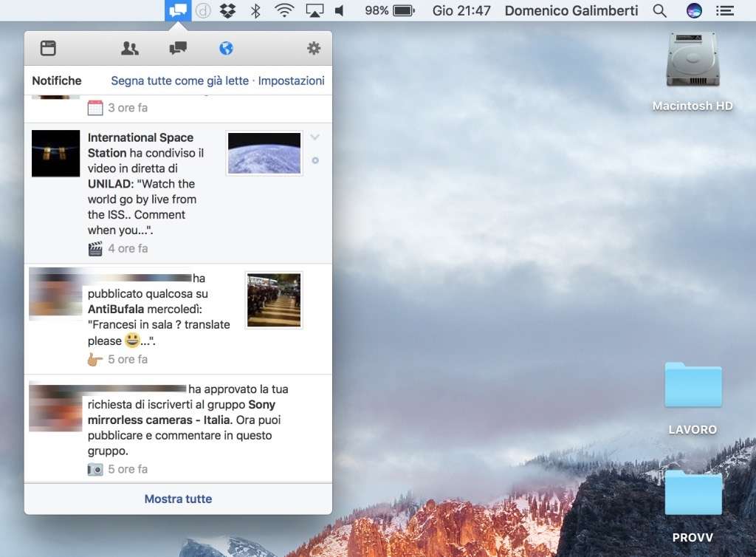Screen dimensions: 756x557
Task: Open the Bluetooth status menu
Action: [255, 10]
